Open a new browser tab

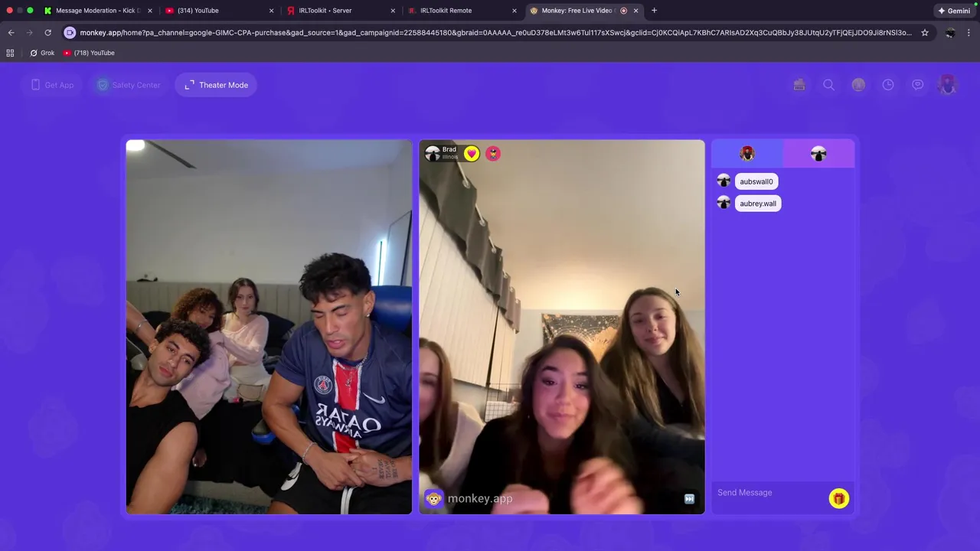pyautogui.click(x=654, y=11)
